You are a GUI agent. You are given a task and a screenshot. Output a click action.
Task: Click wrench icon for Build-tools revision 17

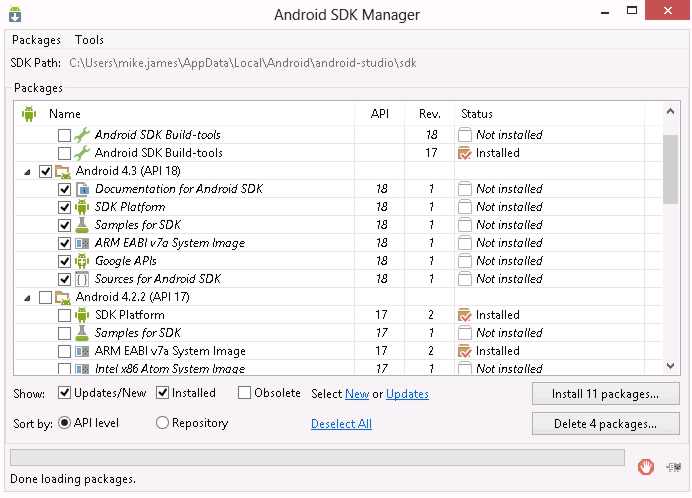(82, 153)
